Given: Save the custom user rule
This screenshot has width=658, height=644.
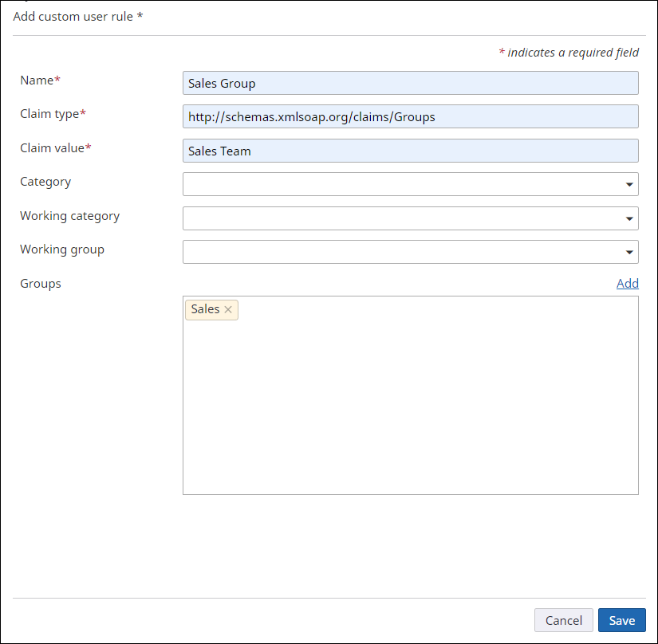Looking at the screenshot, I should click(622, 620).
